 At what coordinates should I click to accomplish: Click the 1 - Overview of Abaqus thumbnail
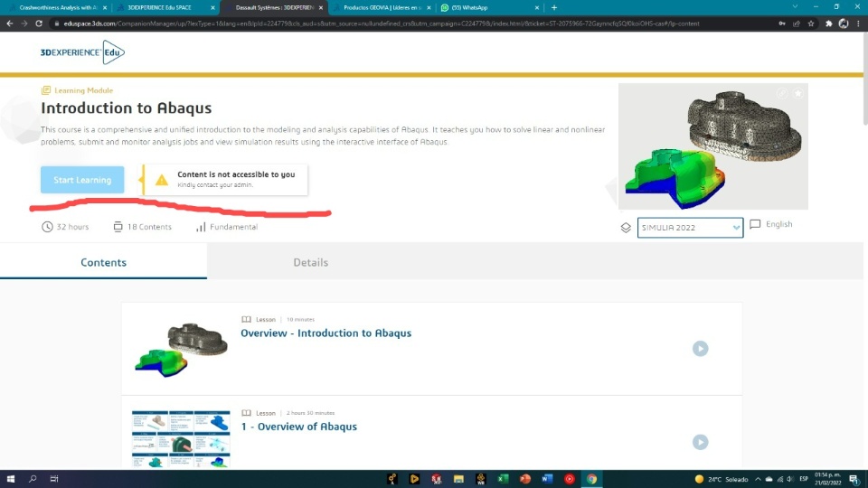point(181,439)
